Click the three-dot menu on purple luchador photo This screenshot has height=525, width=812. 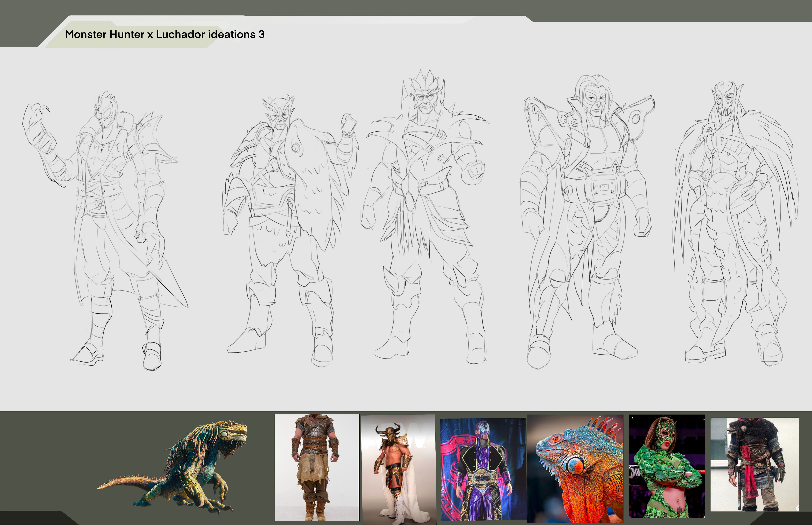(522, 419)
